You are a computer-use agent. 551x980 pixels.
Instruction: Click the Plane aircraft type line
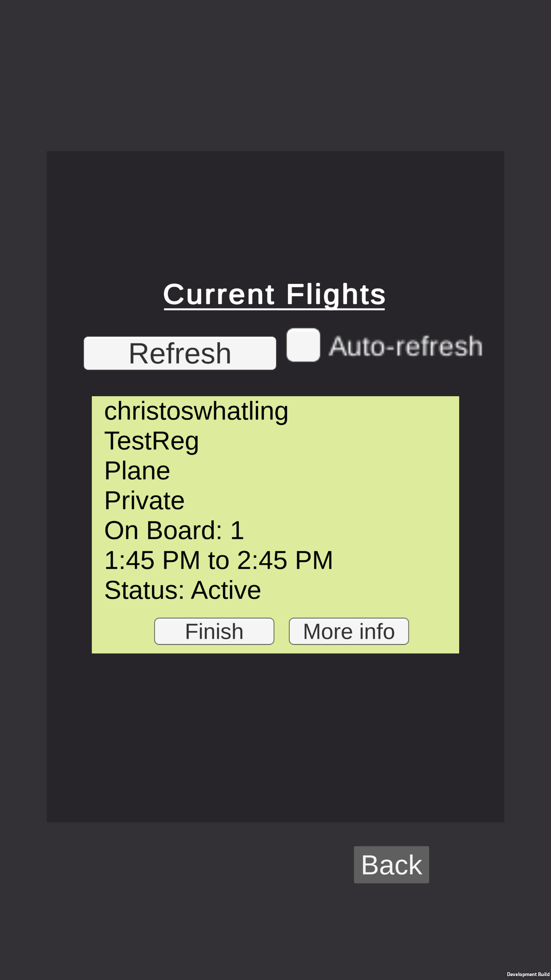tap(137, 471)
